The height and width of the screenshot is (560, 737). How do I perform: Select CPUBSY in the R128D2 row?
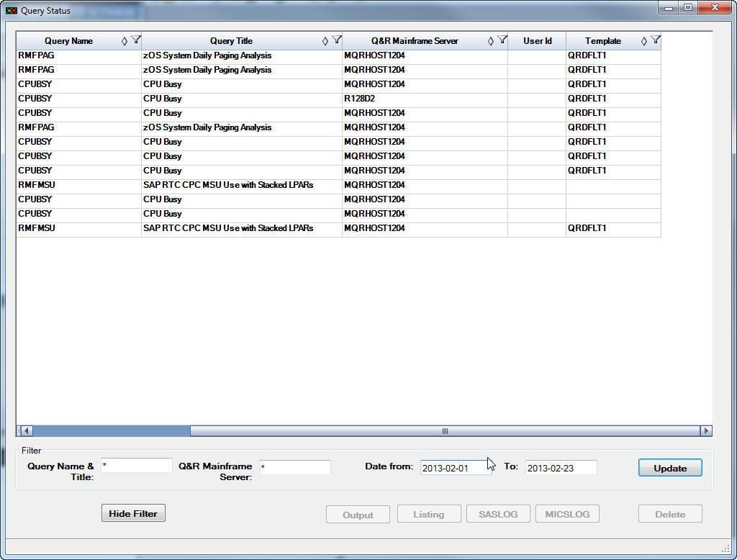coord(79,99)
